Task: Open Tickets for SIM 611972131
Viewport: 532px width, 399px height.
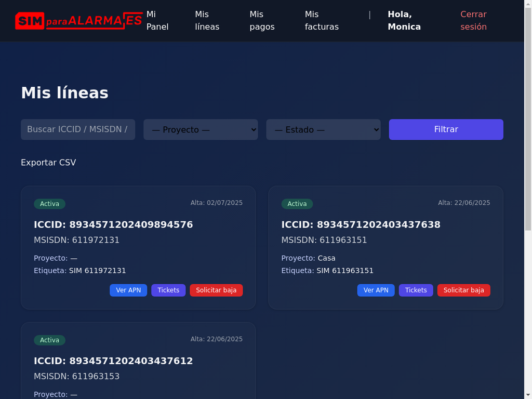Action: coord(168,290)
